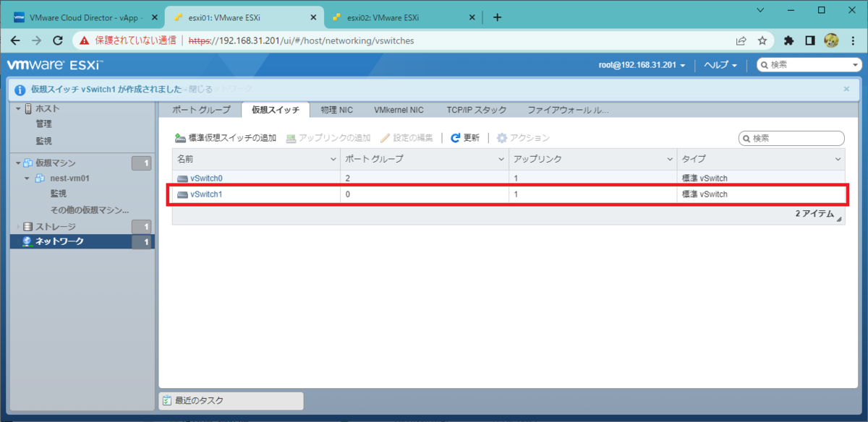
Task: Open the browser extensions puzzle icon
Action: (789, 40)
